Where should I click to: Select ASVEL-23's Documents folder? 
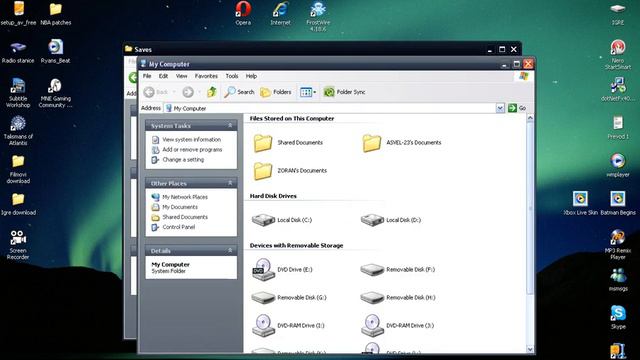click(402, 142)
